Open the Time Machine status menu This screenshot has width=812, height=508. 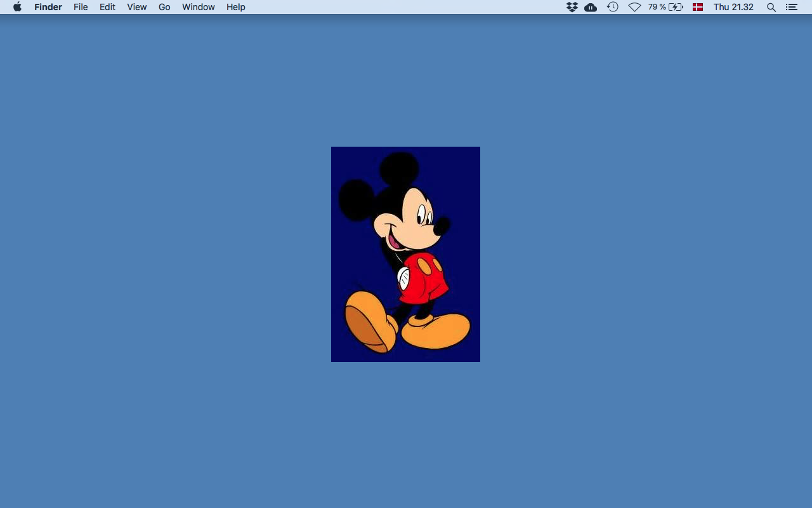[612, 7]
